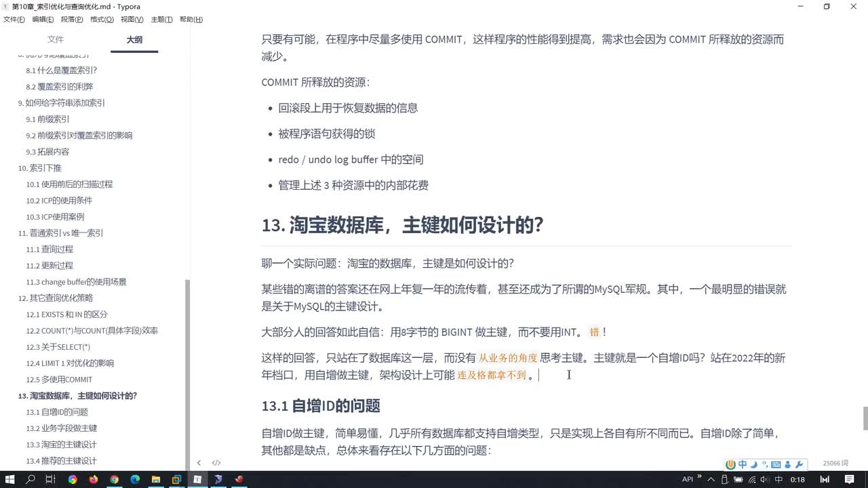The width and height of the screenshot is (868, 488).
Task: Switch to Typora taskbar icon
Action: [x=197, y=479]
